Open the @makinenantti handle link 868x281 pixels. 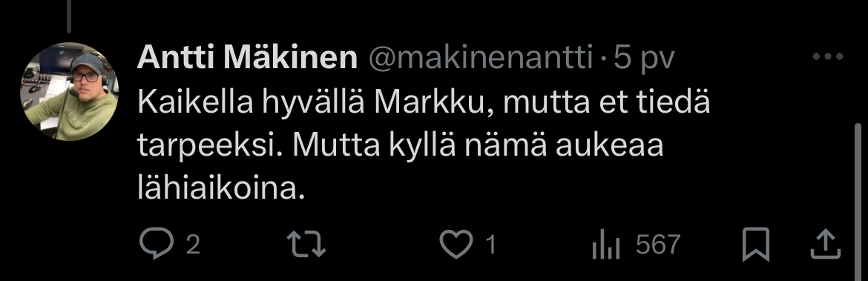(x=480, y=58)
